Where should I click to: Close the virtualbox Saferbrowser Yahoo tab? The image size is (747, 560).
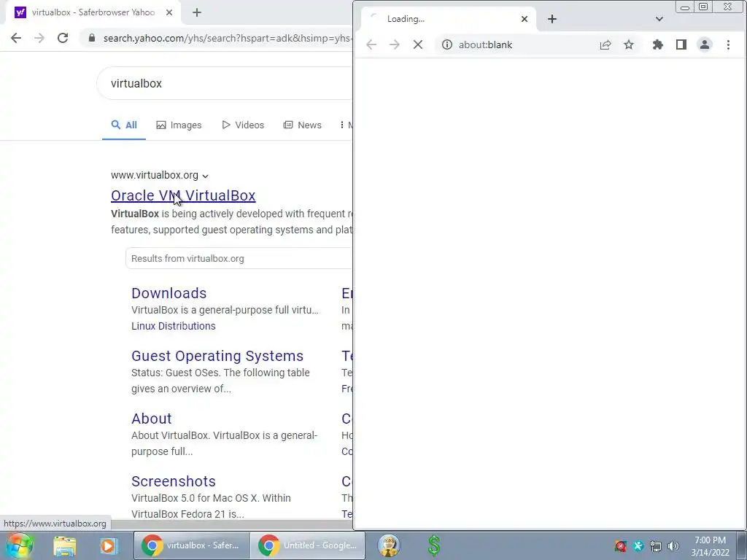click(169, 12)
